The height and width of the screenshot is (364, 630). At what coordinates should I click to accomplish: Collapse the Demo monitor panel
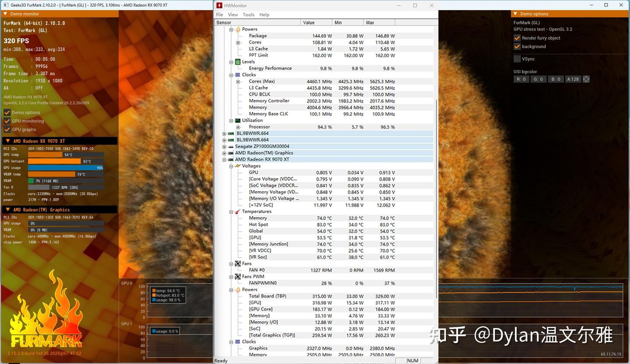tap(5, 14)
